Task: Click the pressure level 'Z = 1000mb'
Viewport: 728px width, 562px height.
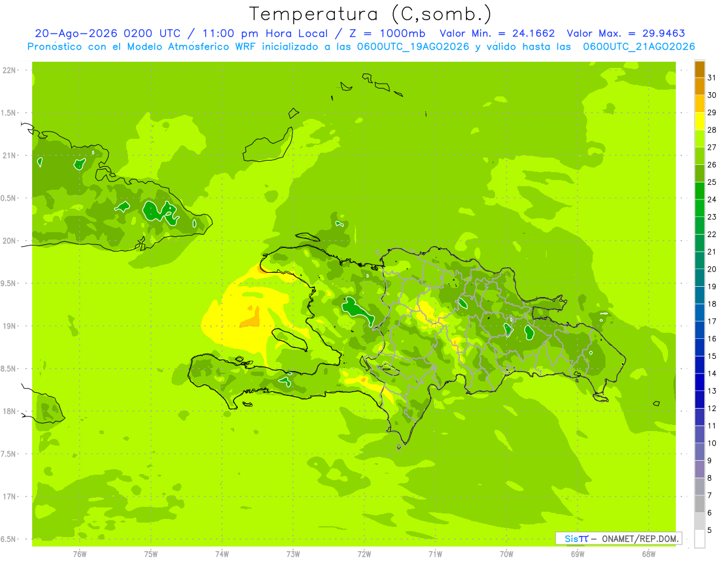Action: 386,33
